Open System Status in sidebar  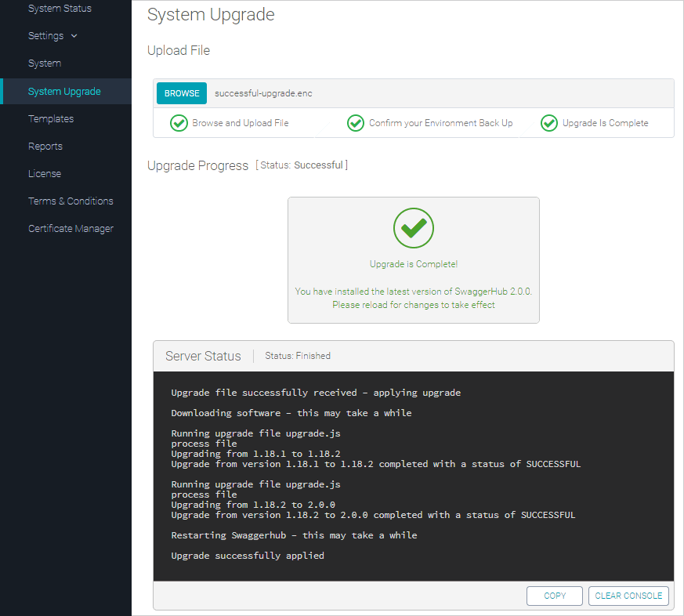[60, 9]
